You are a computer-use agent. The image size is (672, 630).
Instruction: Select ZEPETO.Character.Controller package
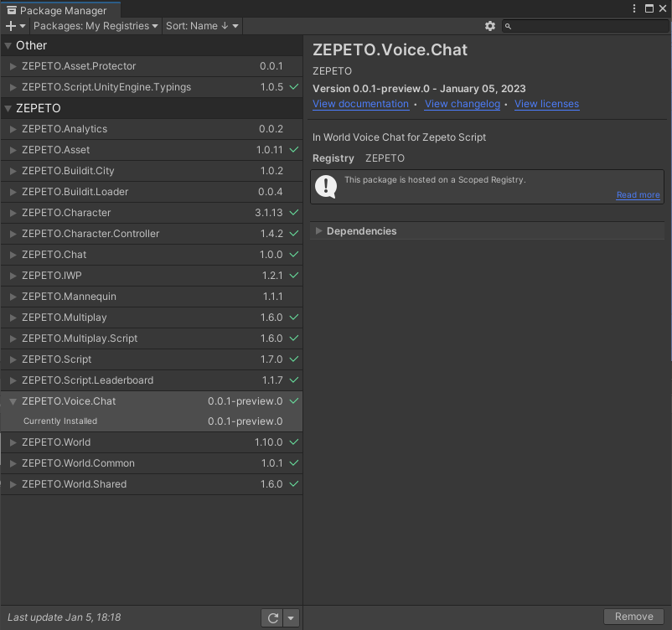[x=152, y=234]
